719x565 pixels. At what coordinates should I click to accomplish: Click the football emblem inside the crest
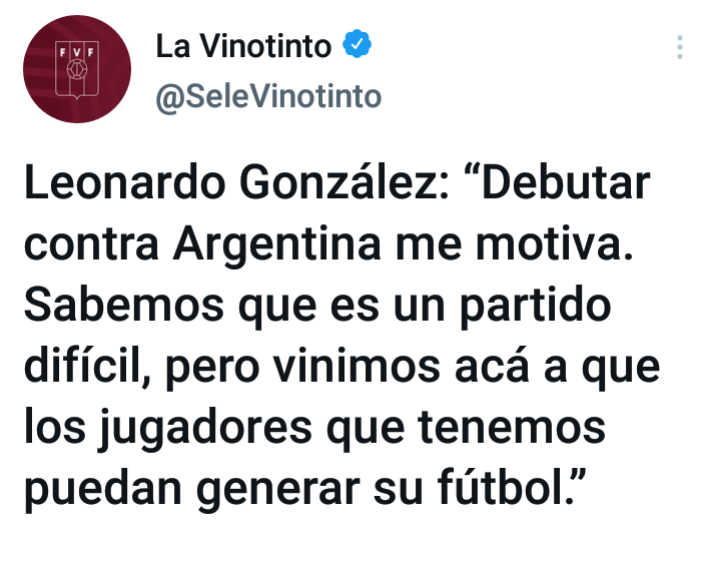point(77,70)
